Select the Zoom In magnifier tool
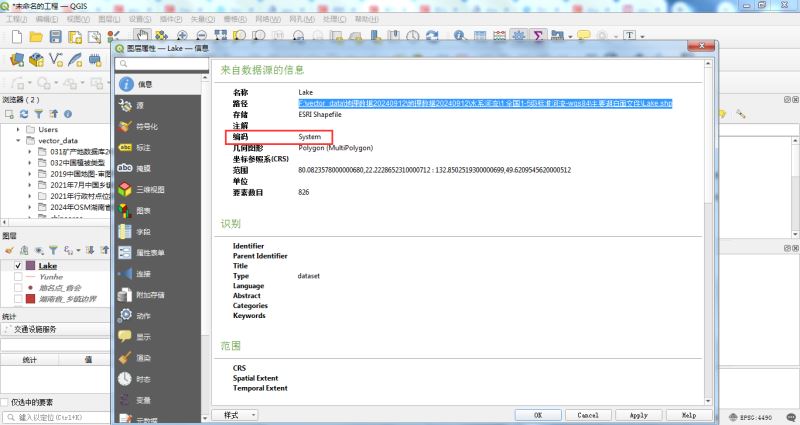 click(182, 35)
